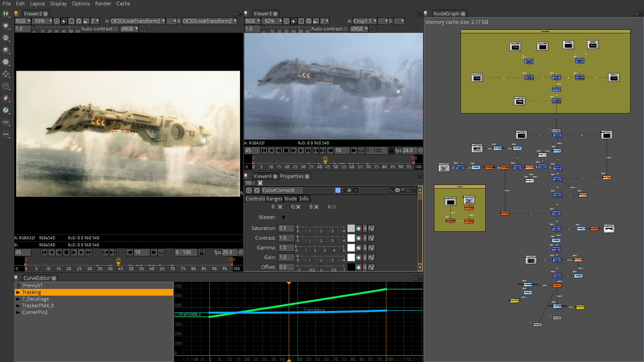Select the Tracking item in the Curve Editor
The height and width of the screenshot is (362, 644).
pyautogui.click(x=32, y=292)
